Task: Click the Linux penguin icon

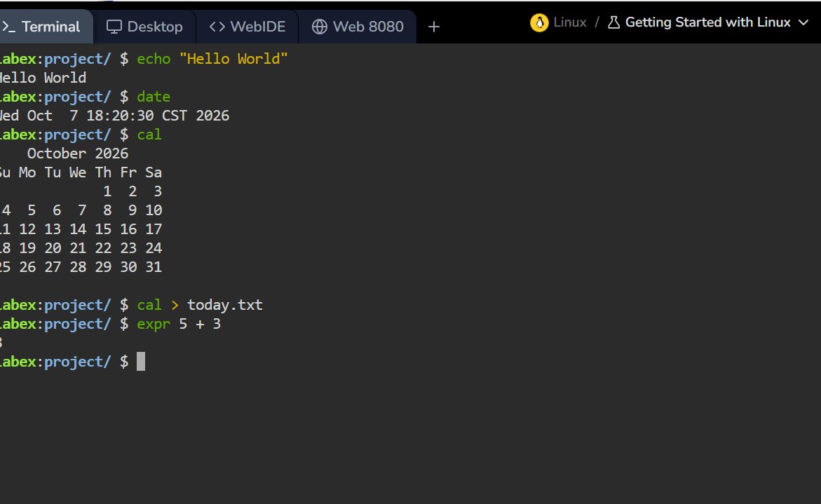Action: tap(539, 22)
